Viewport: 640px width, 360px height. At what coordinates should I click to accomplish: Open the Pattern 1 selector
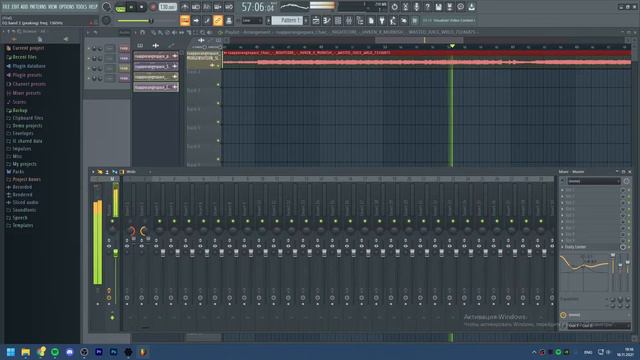pos(287,20)
